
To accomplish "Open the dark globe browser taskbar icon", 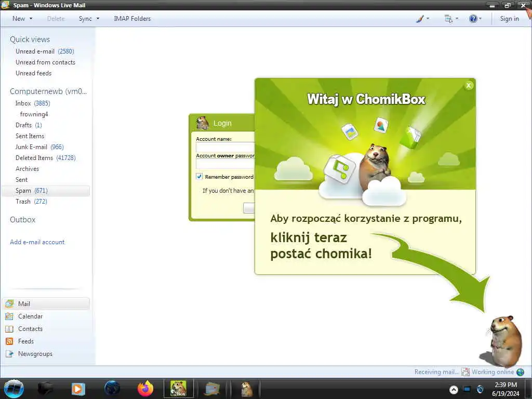I will (112, 389).
